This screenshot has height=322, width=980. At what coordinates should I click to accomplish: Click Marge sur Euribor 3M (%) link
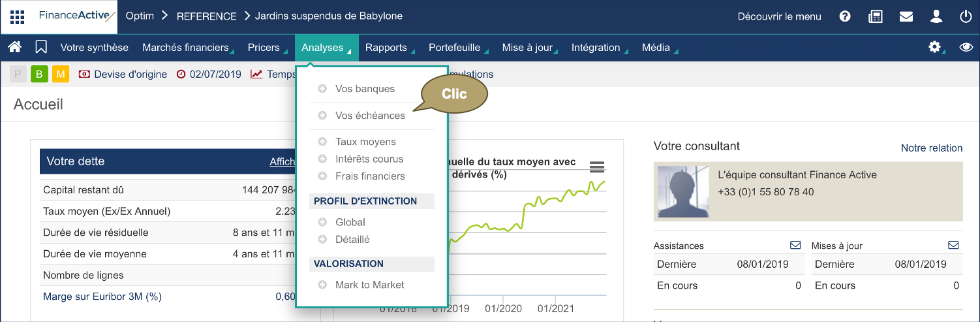(x=102, y=297)
